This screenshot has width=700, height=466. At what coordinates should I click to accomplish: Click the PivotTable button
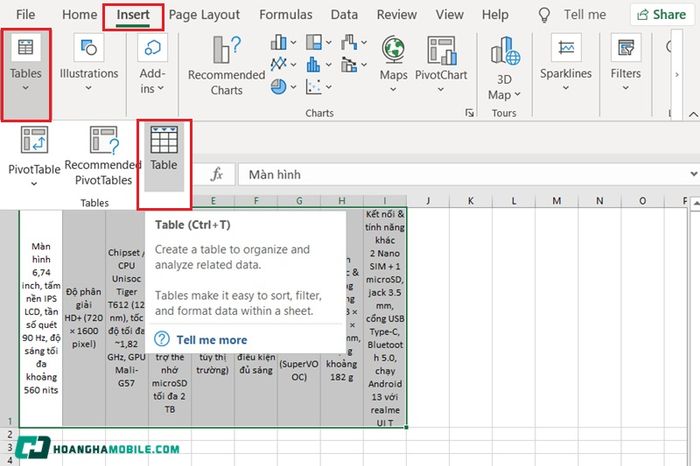34,156
